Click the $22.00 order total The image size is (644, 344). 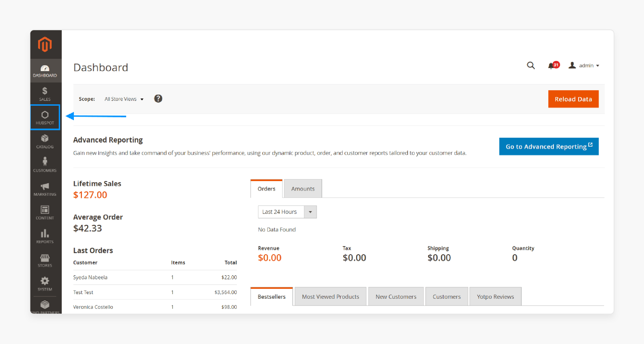[x=229, y=277]
